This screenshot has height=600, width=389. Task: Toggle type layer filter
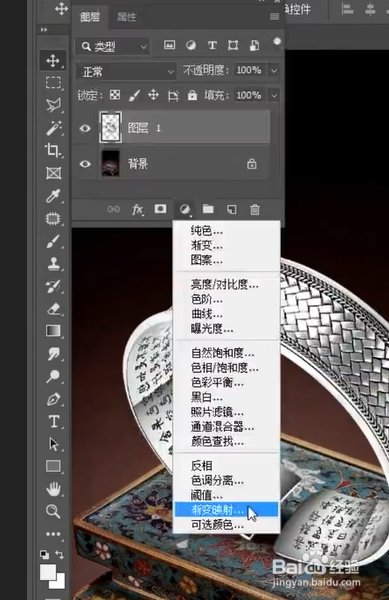point(212,46)
